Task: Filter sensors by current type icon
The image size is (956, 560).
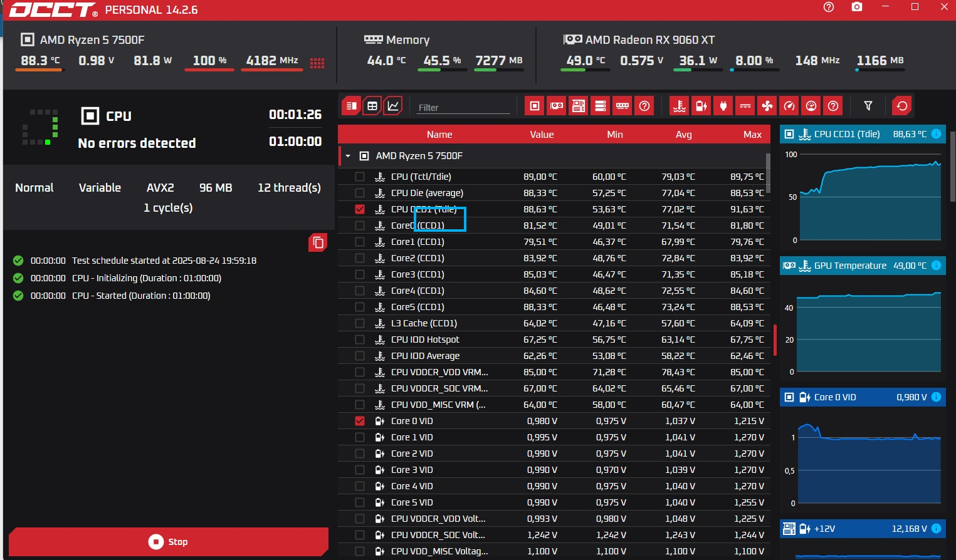Action: tap(745, 106)
